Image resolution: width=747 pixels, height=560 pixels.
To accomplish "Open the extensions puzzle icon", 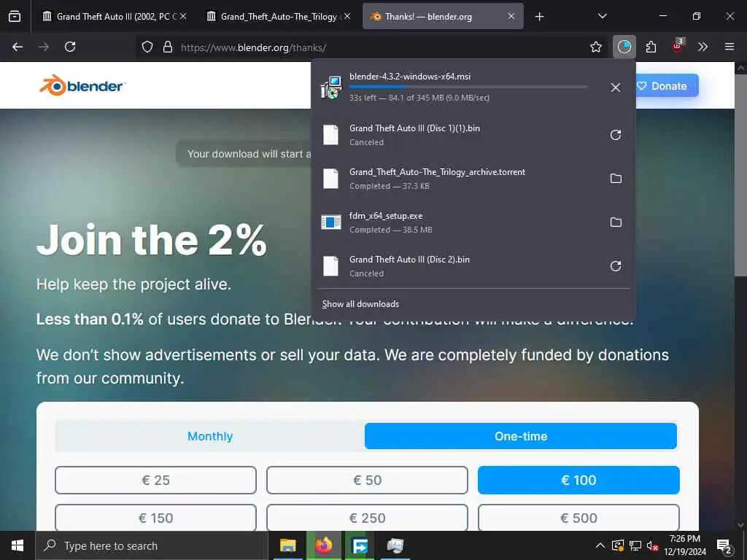I will coord(651,47).
